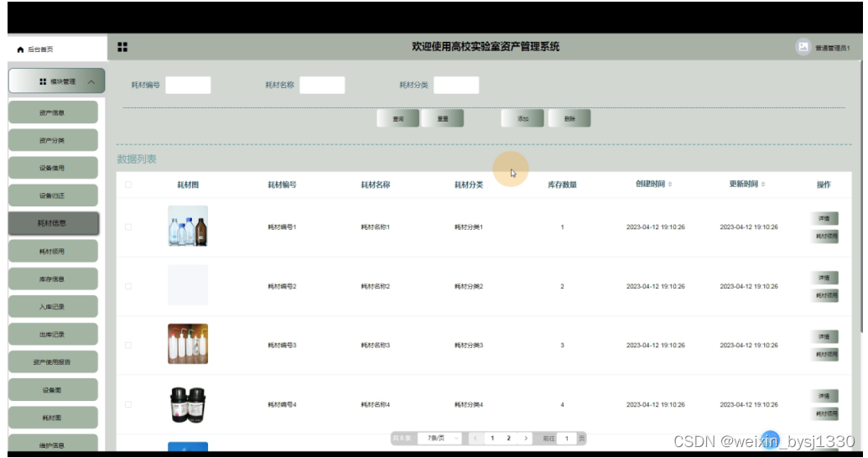Focus the 耗材分类 search field
Viewport: 868px width, 458px height.
click(456, 86)
